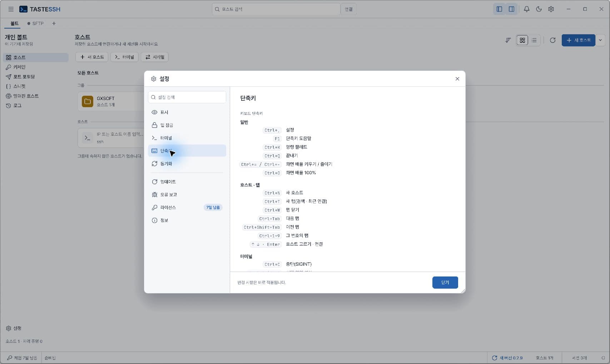Switch to list view of hosts
Viewport: 610px width, 364px height.
tap(534, 40)
